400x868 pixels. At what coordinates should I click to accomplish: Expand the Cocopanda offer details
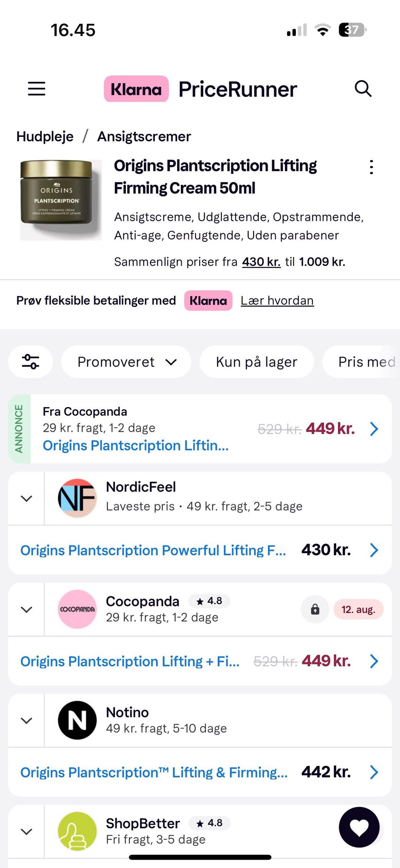(26, 609)
